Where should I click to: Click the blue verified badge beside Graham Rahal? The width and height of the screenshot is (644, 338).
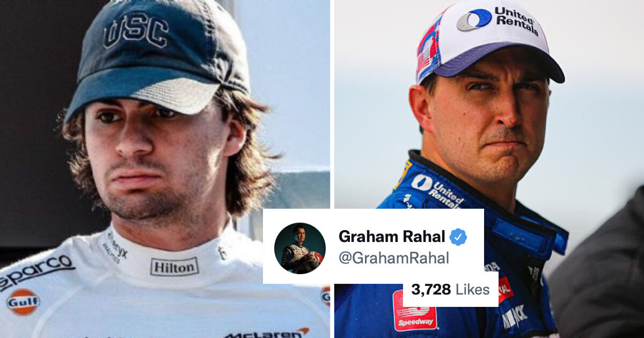[x=458, y=237]
